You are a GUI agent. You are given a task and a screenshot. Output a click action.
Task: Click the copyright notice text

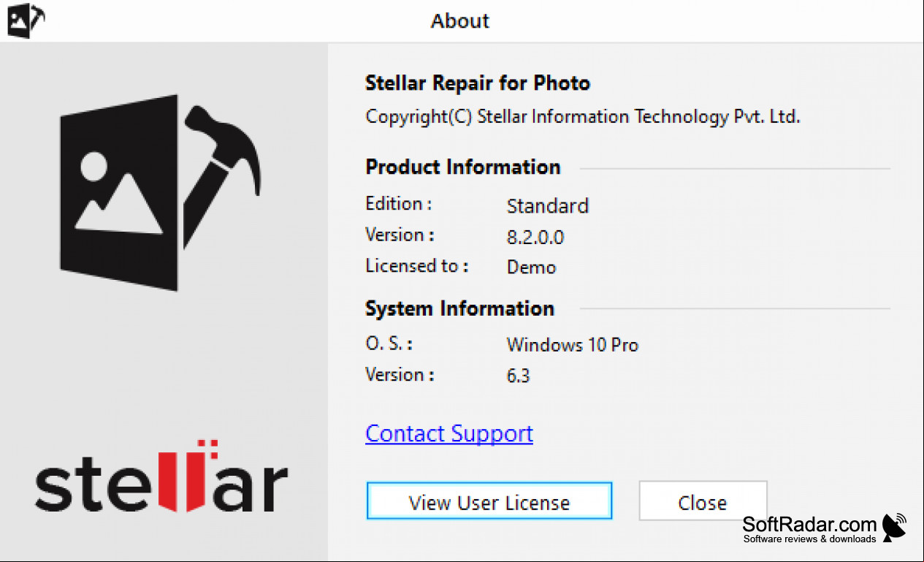583,117
